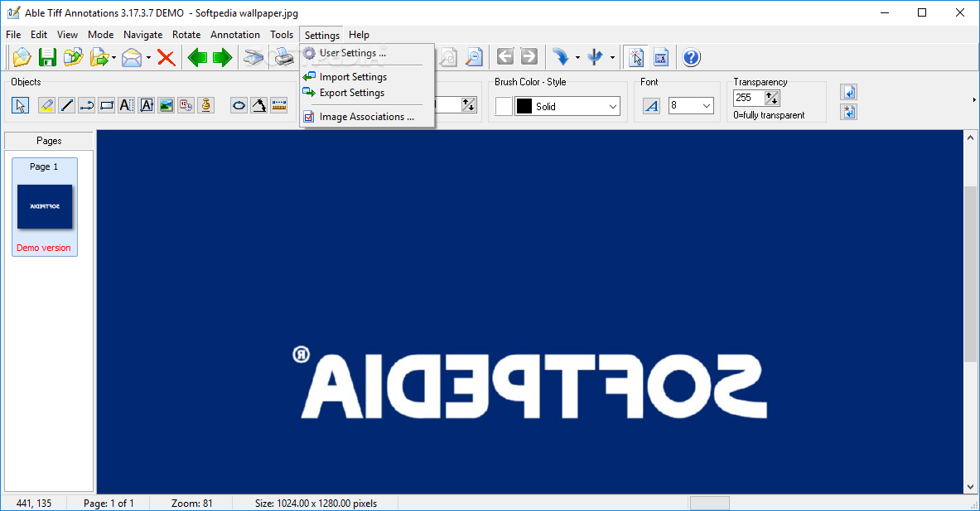Open the Help menu
Viewport: 980px width, 511px height.
click(x=359, y=34)
